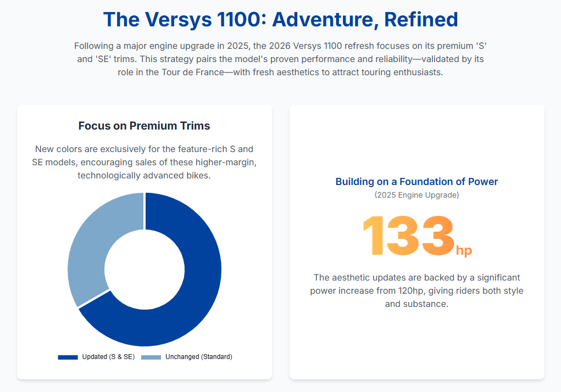This screenshot has height=392, width=561.
Task: Click the dark blue Updated legend swatch
Action: (68, 357)
